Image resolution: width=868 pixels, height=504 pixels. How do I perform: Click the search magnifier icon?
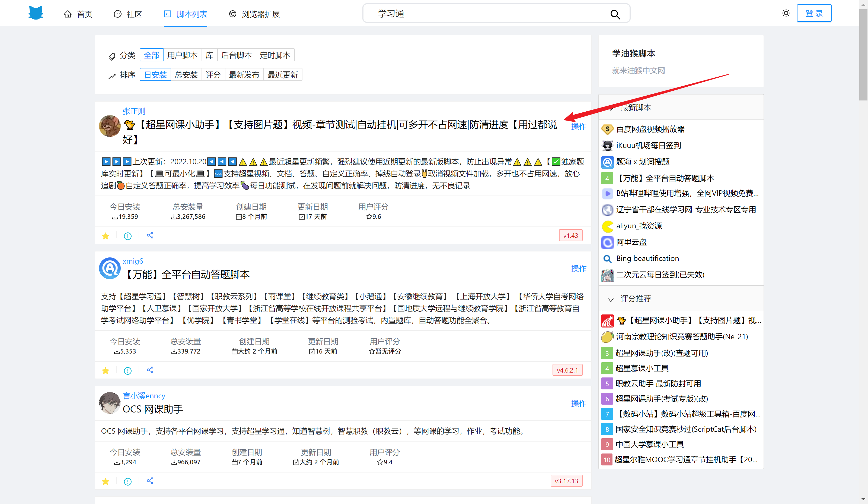point(615,14)
